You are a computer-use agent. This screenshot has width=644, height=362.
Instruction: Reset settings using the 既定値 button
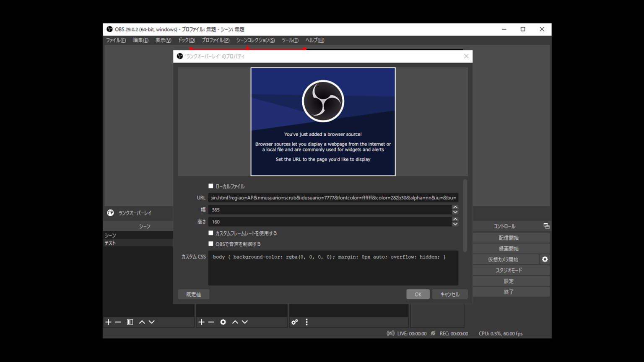[x=193, y=294]
